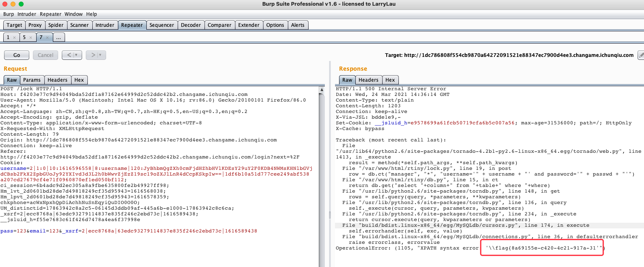
Task: Open the Request Hex tab
Action: [x=79, y=80]
